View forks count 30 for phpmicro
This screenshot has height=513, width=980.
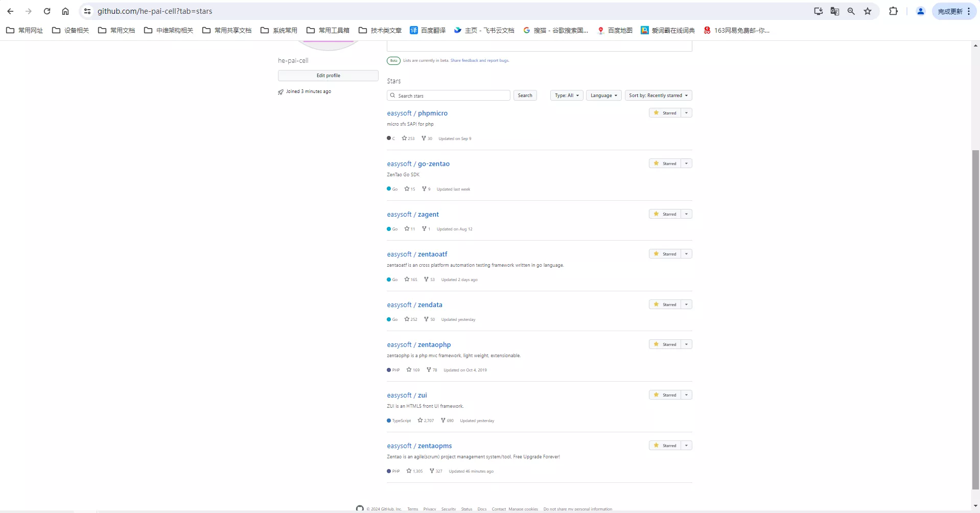coord(427,138)
